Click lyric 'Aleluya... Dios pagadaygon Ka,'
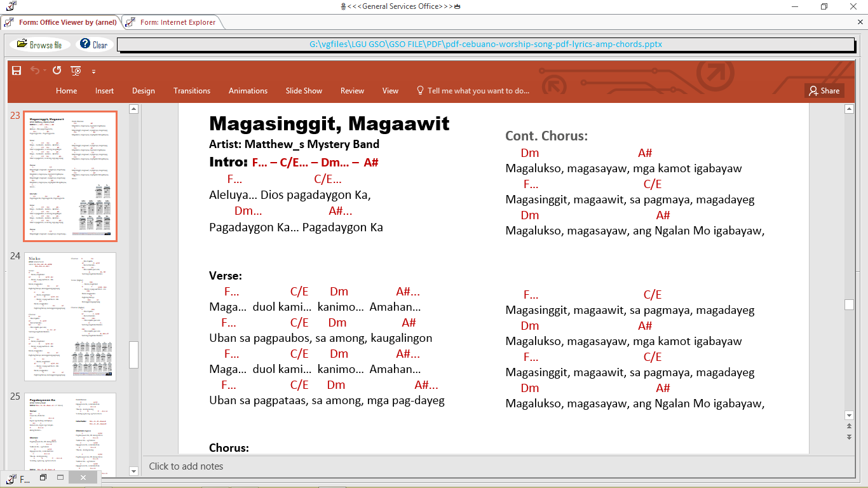Viewport: 868px width, 488px height. pyautogui.click(x=290, y=195)
